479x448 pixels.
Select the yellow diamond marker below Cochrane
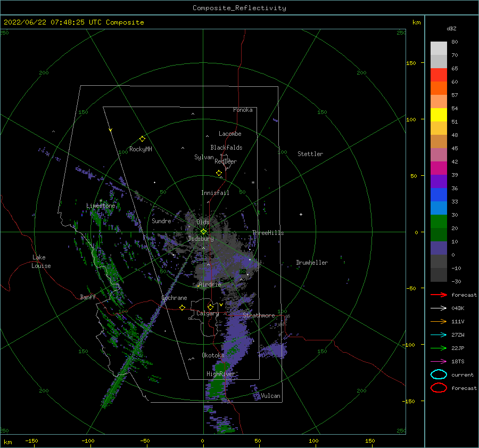coord(182,307)
